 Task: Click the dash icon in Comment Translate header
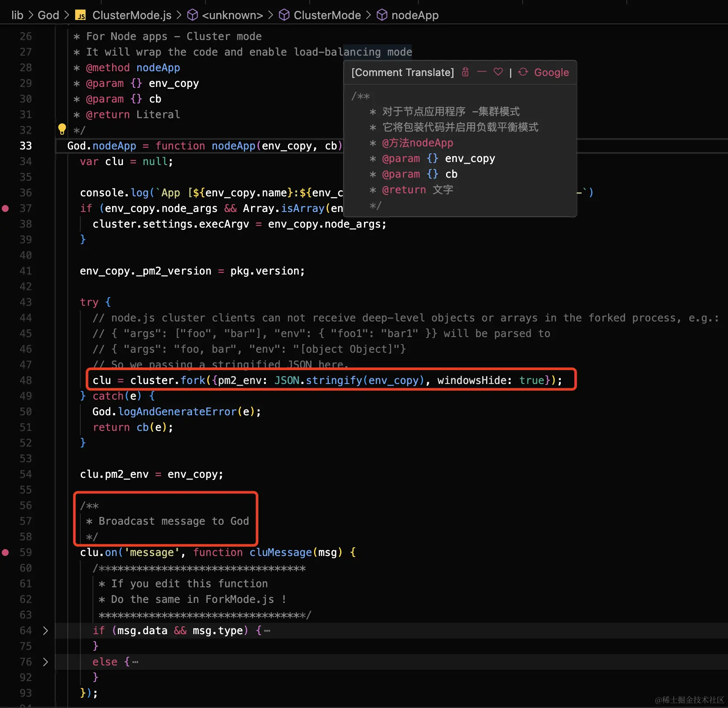[x=482, y=72]
